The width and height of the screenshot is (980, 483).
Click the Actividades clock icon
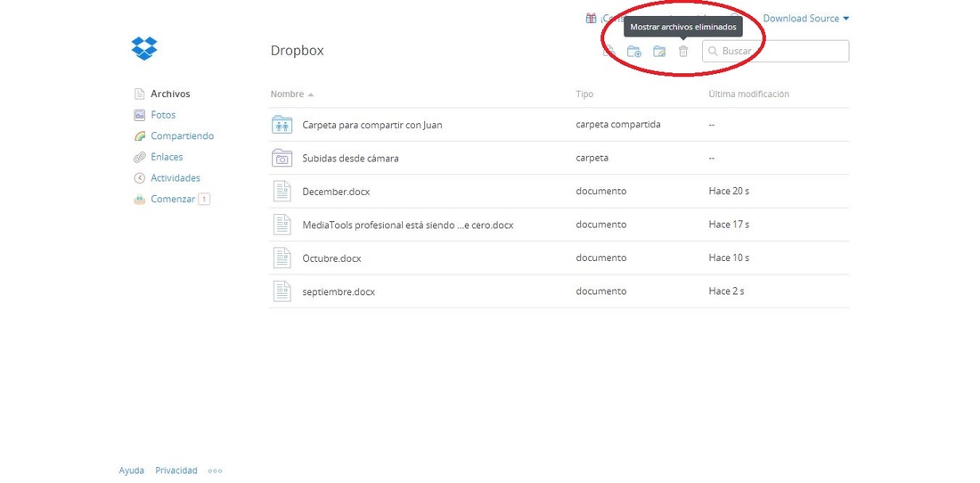click(140, 178)
